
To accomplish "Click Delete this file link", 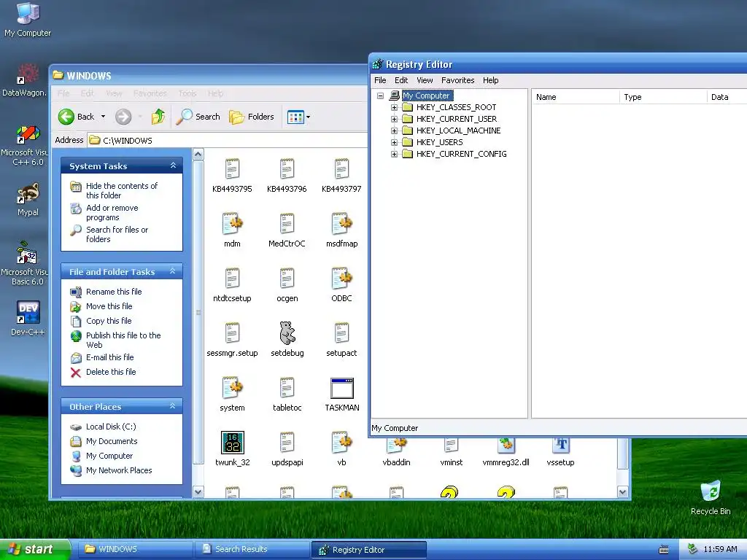I will coord(111,372).
